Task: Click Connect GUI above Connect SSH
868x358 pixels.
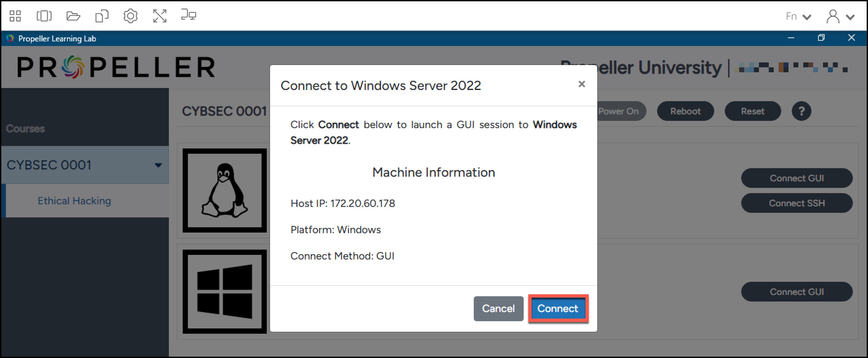Action: click(797, 178)
